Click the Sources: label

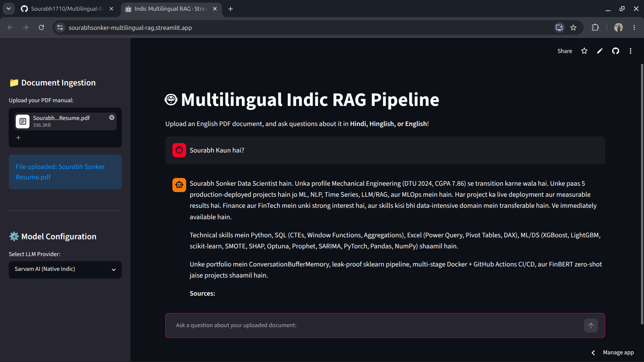point(202,293)
